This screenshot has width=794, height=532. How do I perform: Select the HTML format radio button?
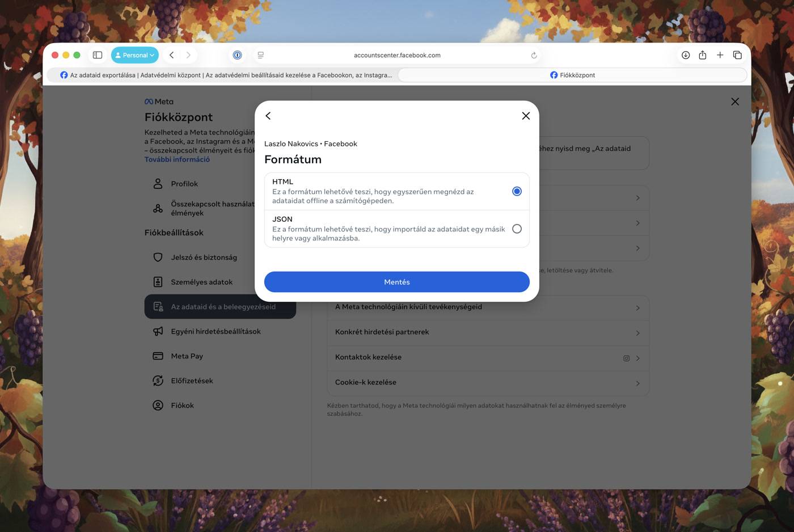click(x=517, y=191)
